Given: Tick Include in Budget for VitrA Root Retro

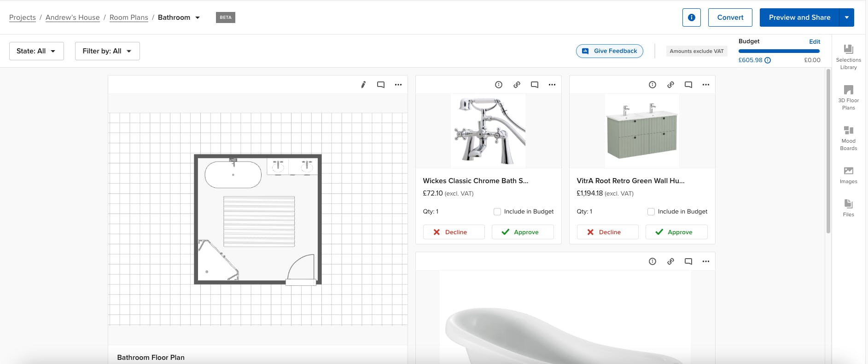Looking at the screenshot, I should coord(651,212).
